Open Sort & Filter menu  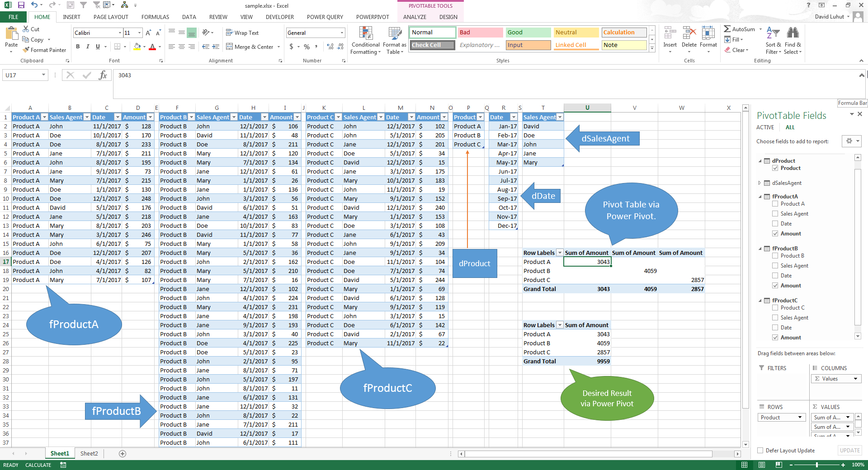773,40
